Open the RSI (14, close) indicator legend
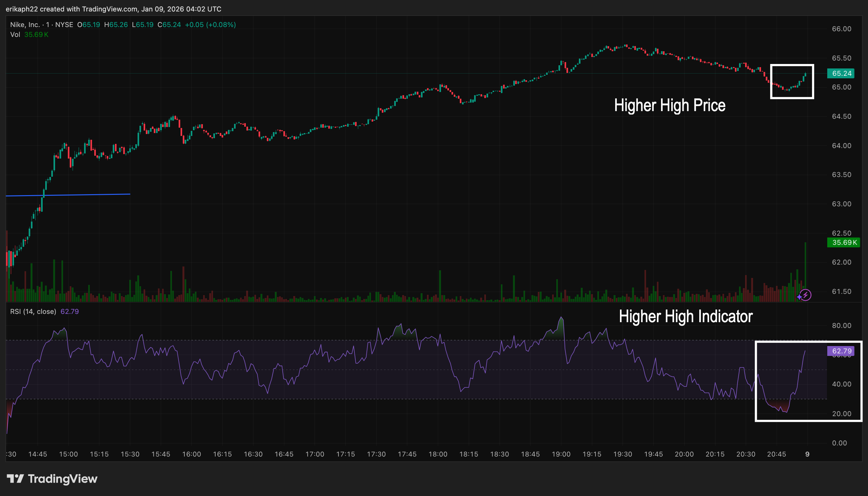This screenshot has height=496, width=868. pyautogui.click(x=33, y=311)
